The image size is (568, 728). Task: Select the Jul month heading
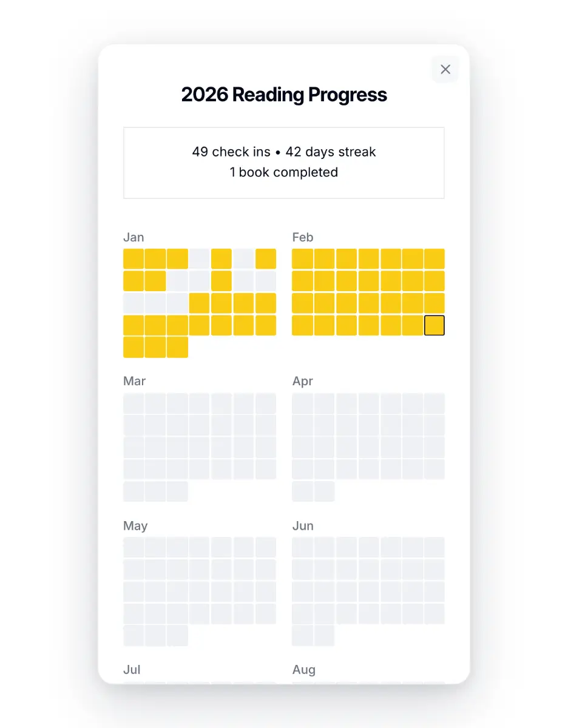[132, 670]
